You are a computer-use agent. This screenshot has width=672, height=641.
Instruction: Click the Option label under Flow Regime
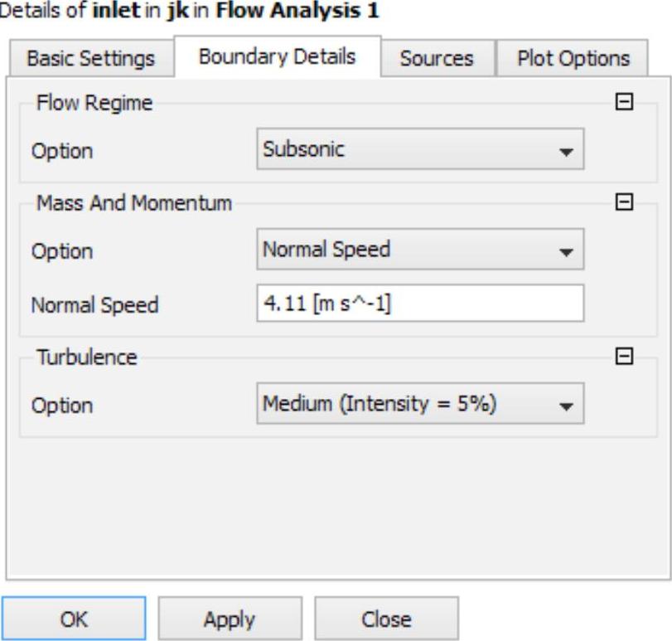(x=62, y=152)
